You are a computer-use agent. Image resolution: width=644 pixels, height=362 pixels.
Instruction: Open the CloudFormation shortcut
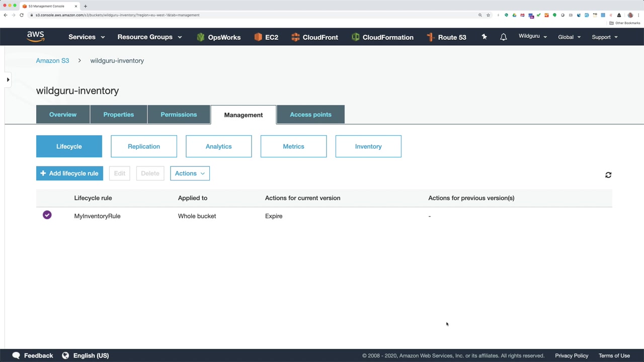(x=382, y=37)
